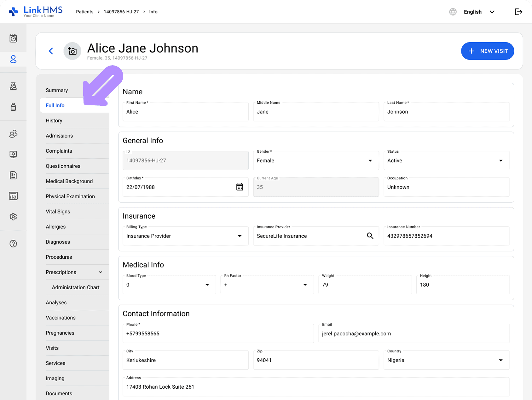532x400 pixels.
Task: Switch to the Medical Background section
Action: pyautogui.click(x=69, y=181)
